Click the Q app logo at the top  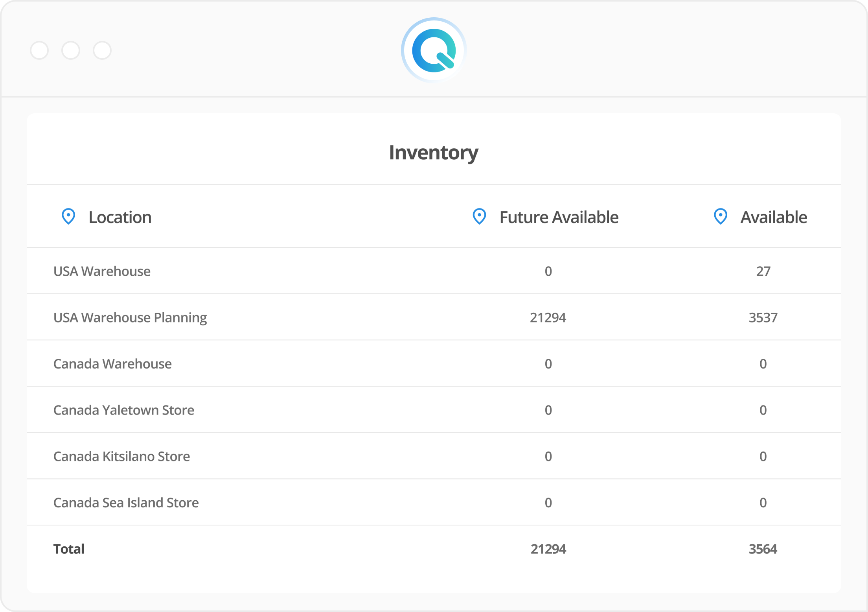tap(434, 50)
